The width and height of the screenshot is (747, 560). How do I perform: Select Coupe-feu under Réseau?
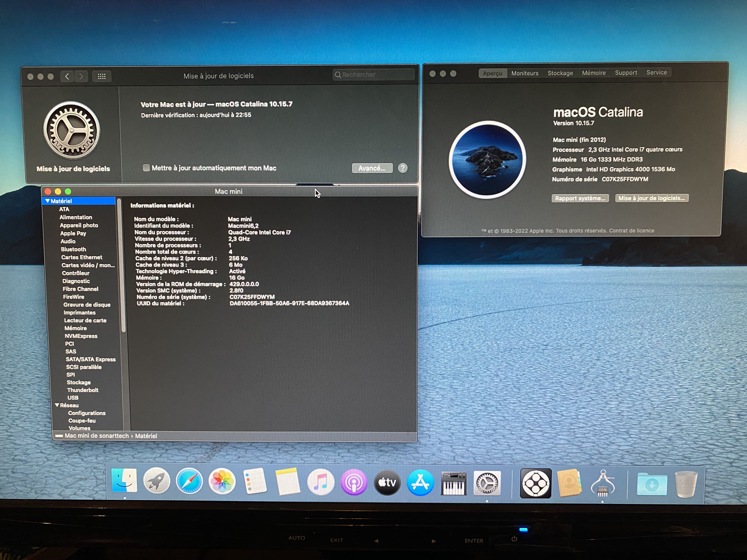82,421
